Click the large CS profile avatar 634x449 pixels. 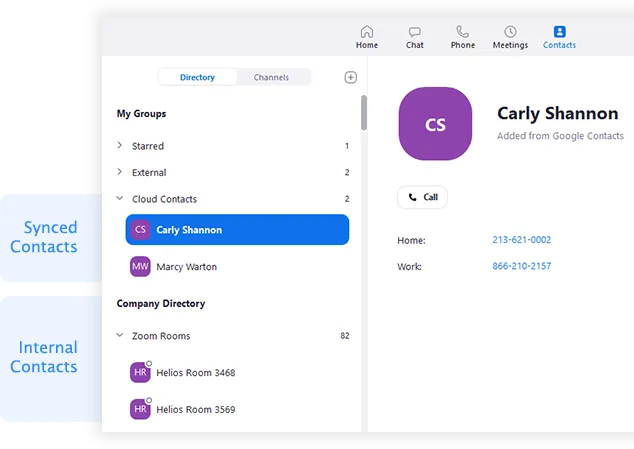pos(435,124)
